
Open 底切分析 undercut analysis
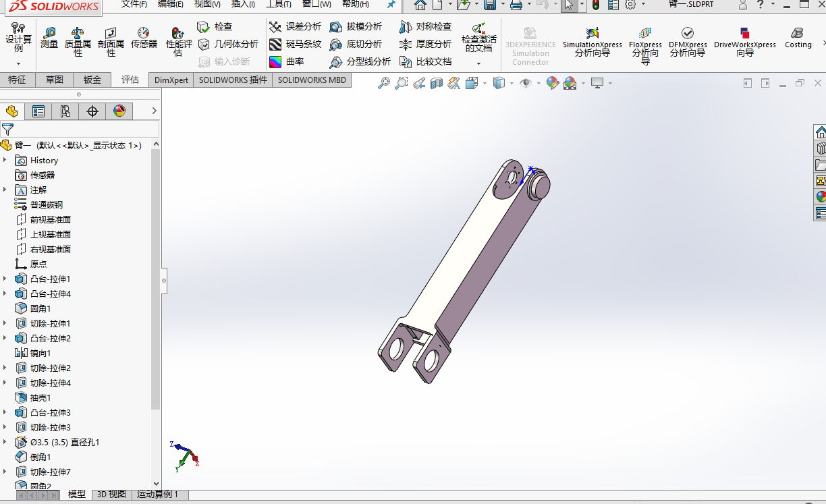pyautogui.click(x=356, y=45)
